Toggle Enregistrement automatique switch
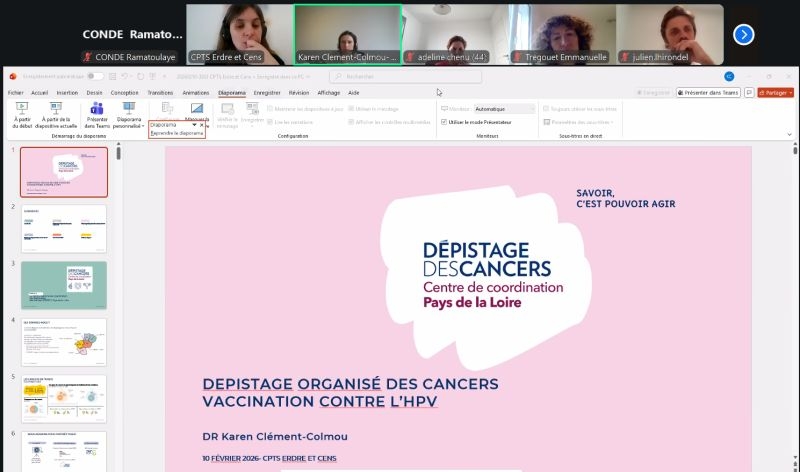This screenshot has height=472, width=800. pyautogui.click(x=94, y=77)
